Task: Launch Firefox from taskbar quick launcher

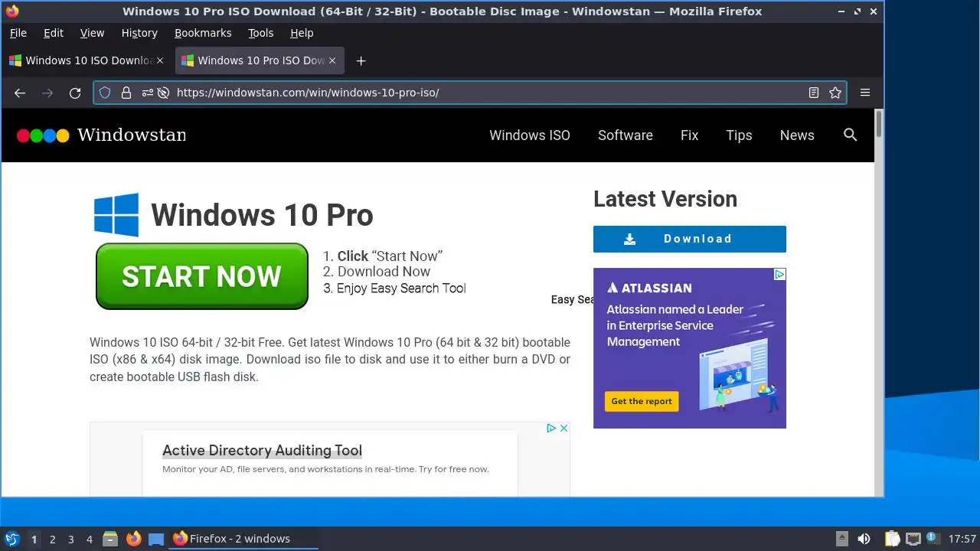Action: pyautogui.click(x=134, y=539)
